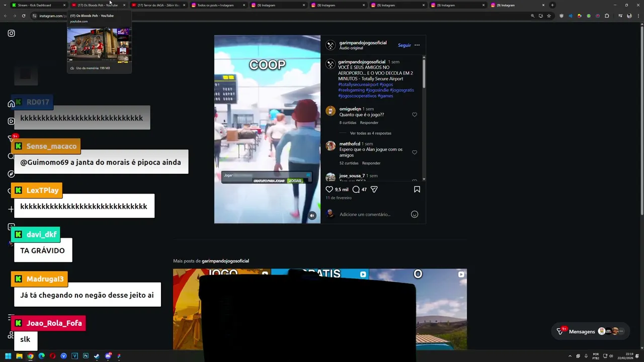644x362 pixels.
Task: Mute or unmute the reel audio
Action: coord(312,216)
